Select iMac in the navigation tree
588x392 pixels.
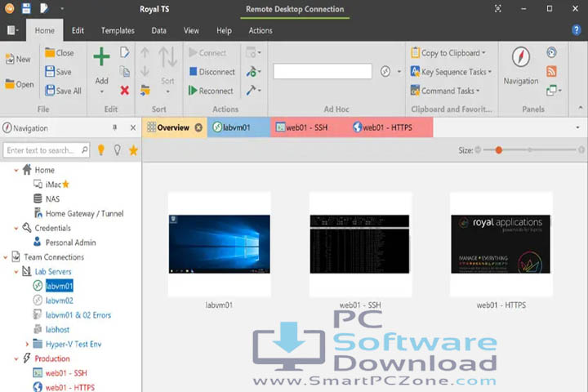[x=51, y=185]
